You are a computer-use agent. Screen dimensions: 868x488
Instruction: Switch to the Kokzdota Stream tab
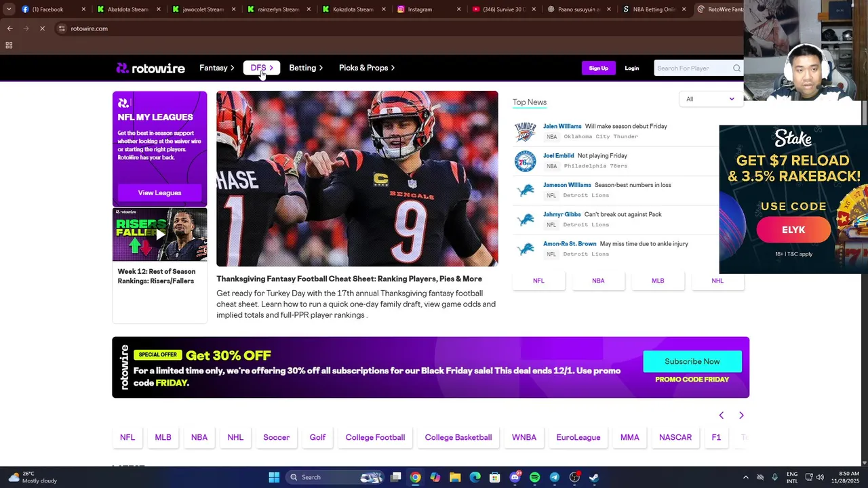coord(354,9)
